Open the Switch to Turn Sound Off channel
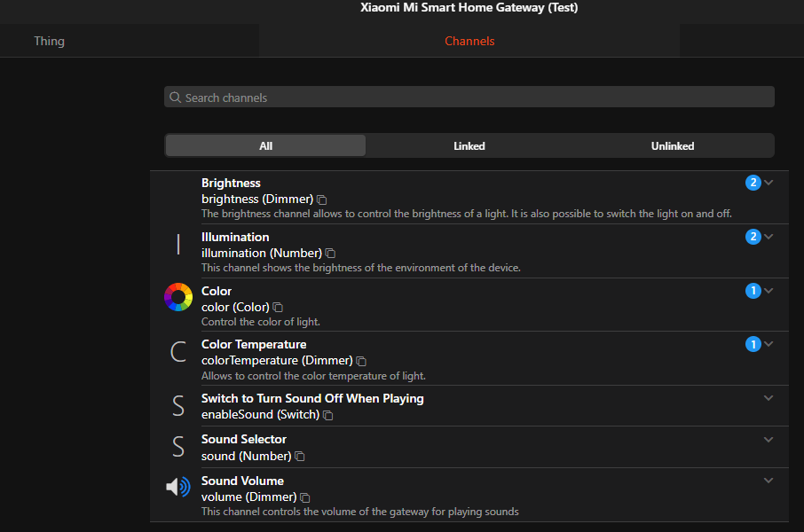The width and height of the screenshot is (804, 532). pos(312,398)
